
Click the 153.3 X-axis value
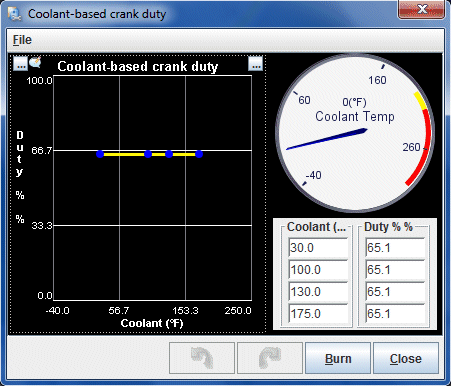(x=185, y=311)
